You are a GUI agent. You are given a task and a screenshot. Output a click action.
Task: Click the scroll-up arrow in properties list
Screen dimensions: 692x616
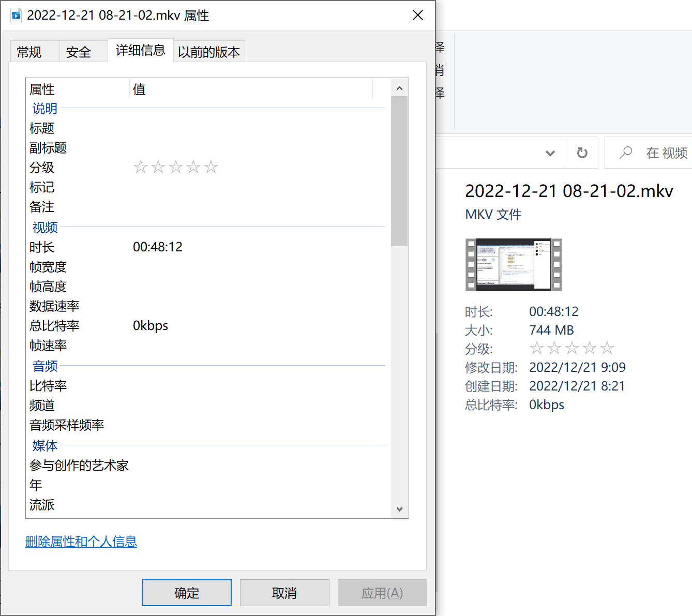click(x=399, y=87)
